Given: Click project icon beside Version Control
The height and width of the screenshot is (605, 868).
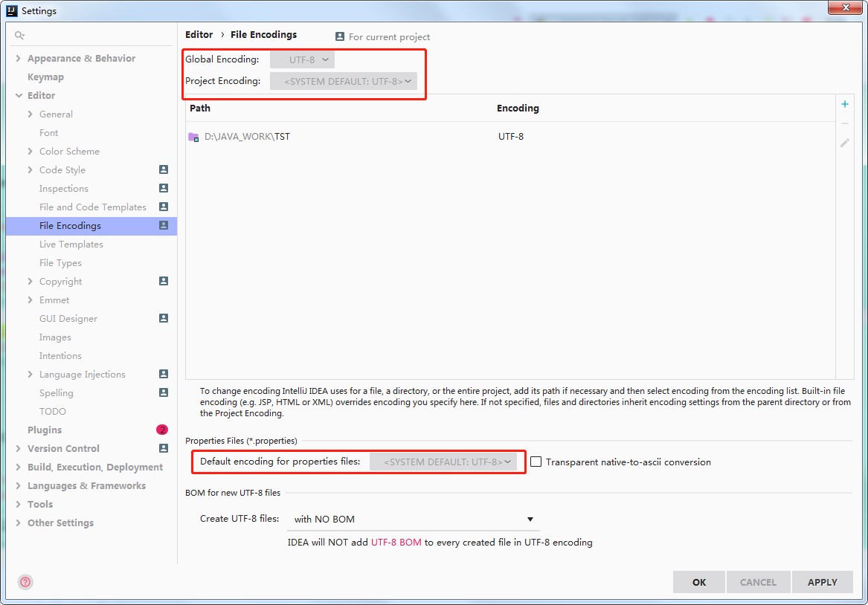Looking at the screenshot, I should click(164, 448).
